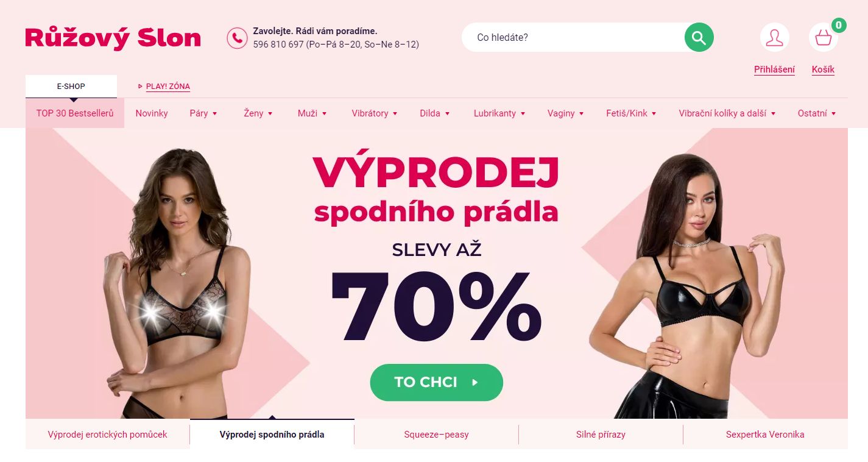
Task: Open the Lubrikanty category menu
Action: coord(499,113)
